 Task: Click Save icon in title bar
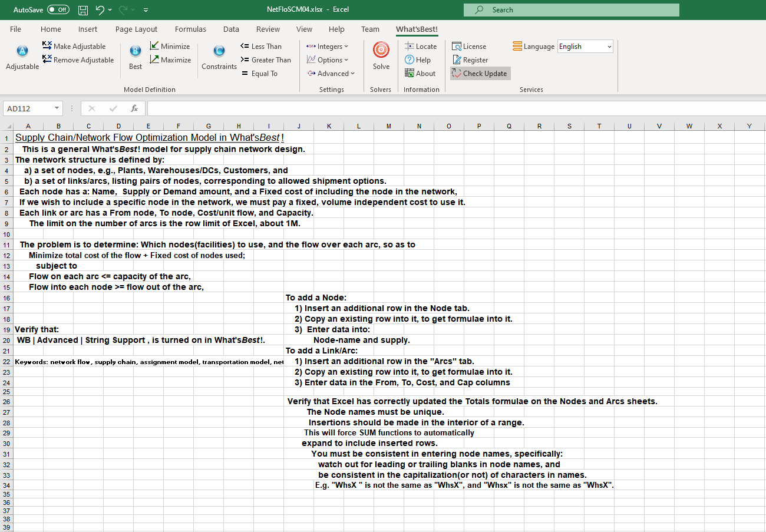pos(83,10)
